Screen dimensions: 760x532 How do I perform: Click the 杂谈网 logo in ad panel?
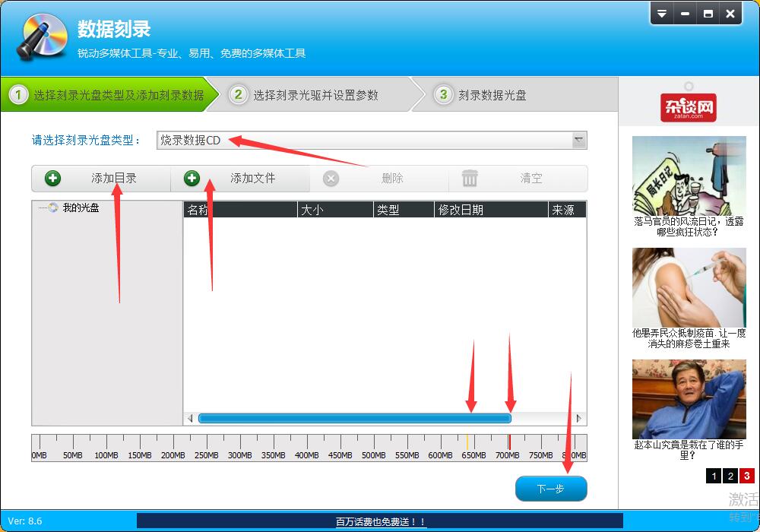689,107
